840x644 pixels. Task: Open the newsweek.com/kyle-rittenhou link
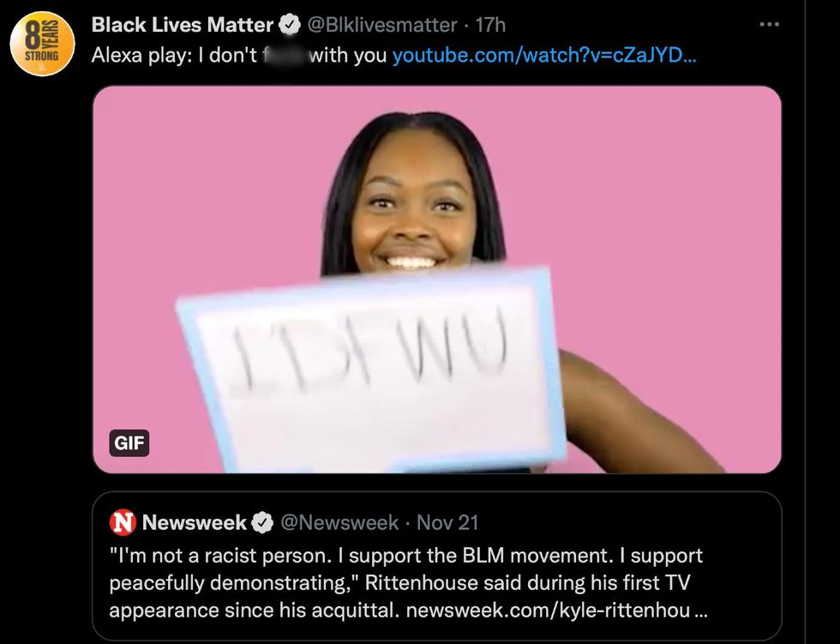tap(557, 611)
